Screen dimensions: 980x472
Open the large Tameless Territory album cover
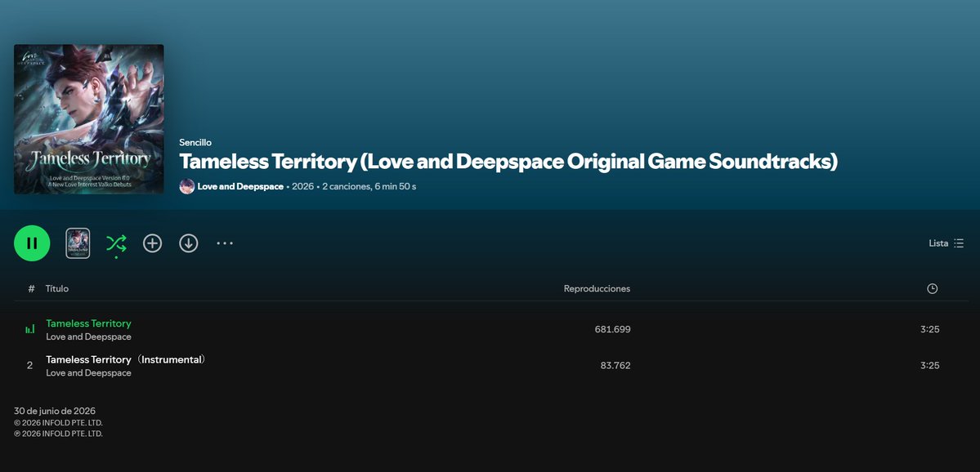89,118
